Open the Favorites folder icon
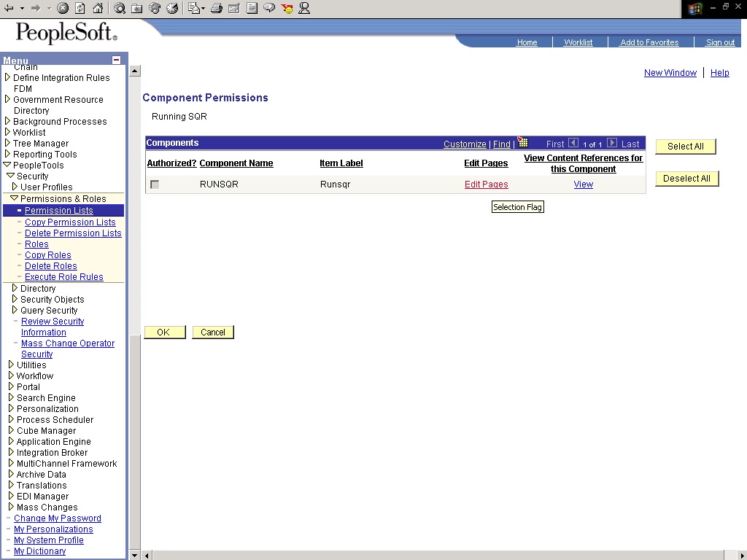 136,9
